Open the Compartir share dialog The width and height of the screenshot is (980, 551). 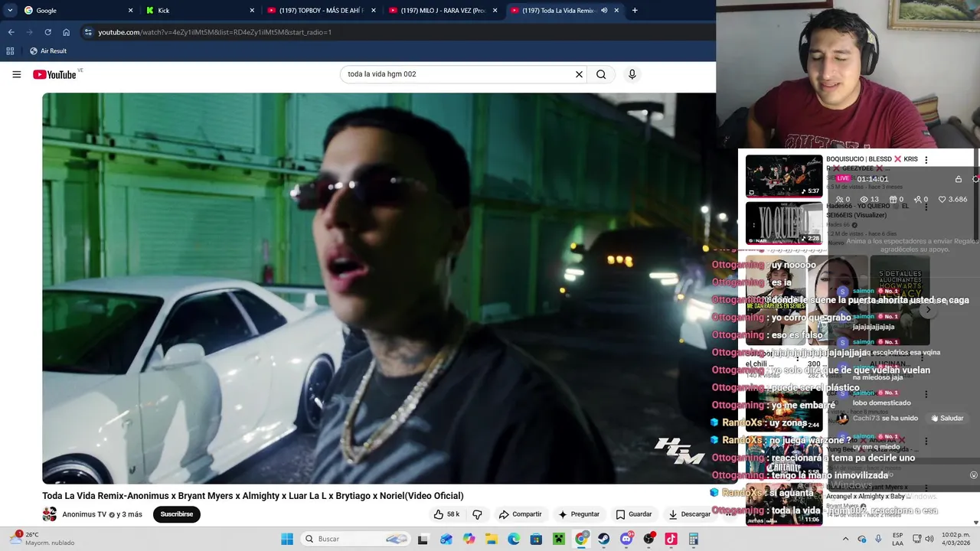point(520,514)
